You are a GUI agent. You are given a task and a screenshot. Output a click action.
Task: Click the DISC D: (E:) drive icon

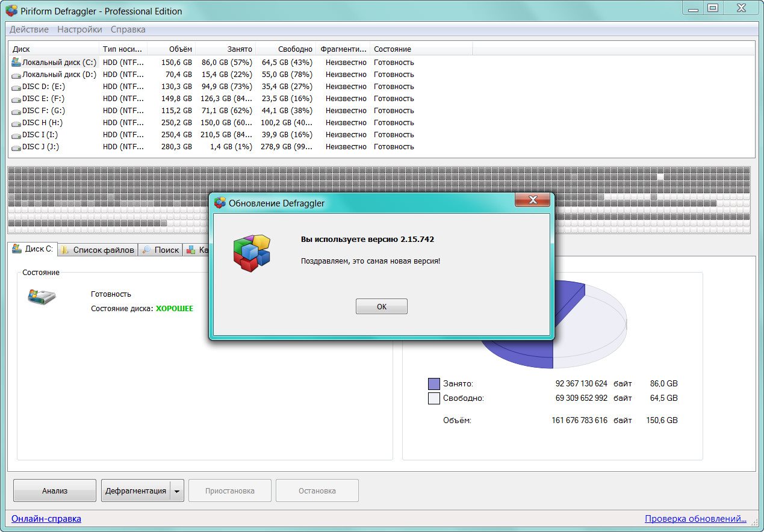click(16, 87)
